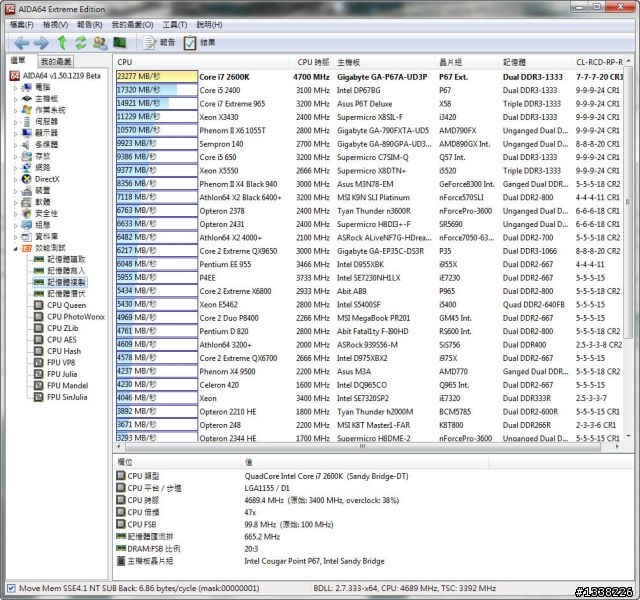Select the Core i5 2400 row
The width and height of the screenshot is (640, 600).
(369, 90)
